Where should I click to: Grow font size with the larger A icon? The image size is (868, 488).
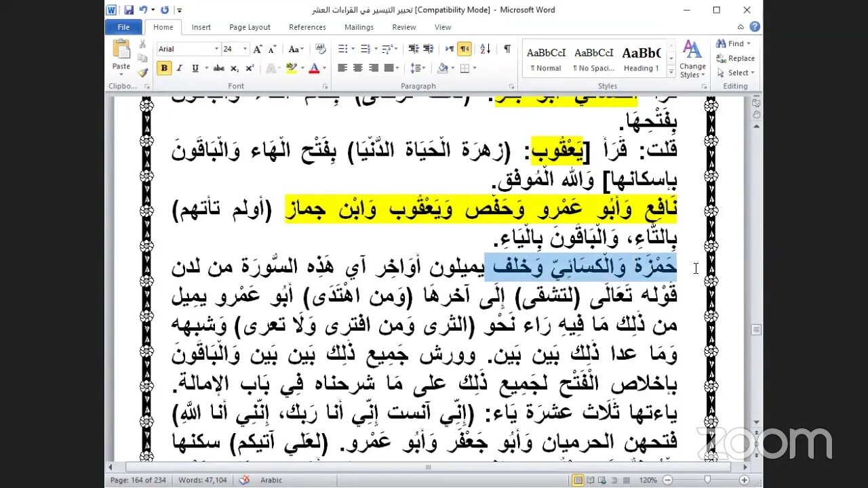click(258, 49)
